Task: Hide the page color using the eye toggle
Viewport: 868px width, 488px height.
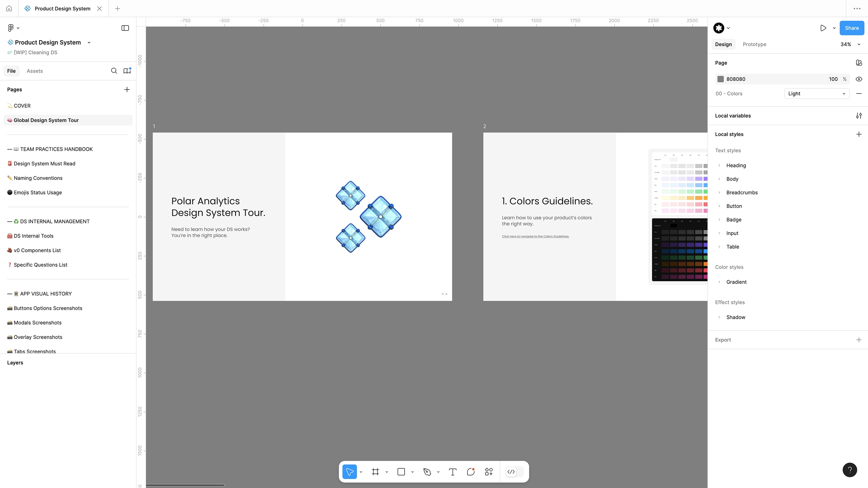Action: click(859, 79)
